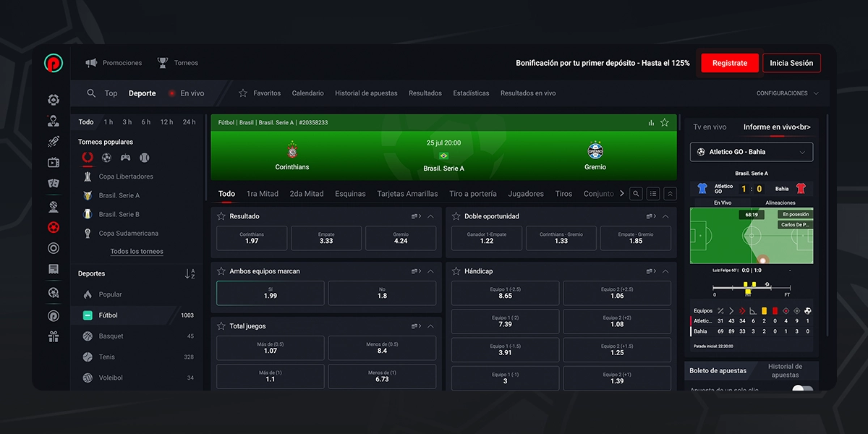Image resolution: width=868 pixels, height=434 pixels.
Task: Collapse Ambos equipos marcan market
Action: pyautogui.click(x=430, y=271)
